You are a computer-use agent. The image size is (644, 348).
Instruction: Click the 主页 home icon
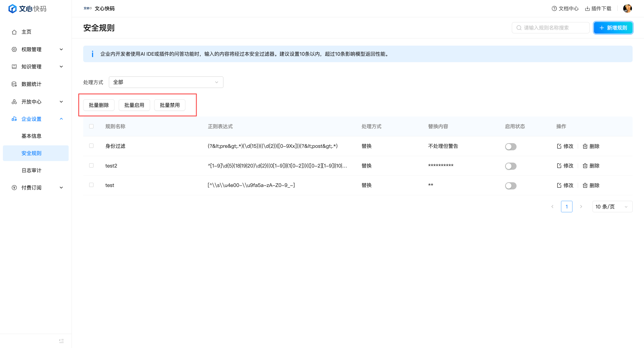pos(14,32)
